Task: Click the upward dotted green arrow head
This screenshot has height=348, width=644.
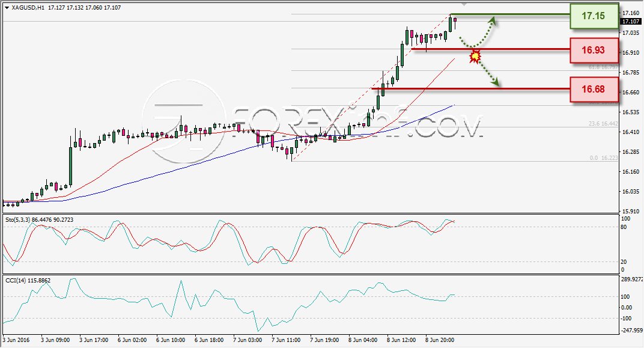Action: (x=493, y=20)
